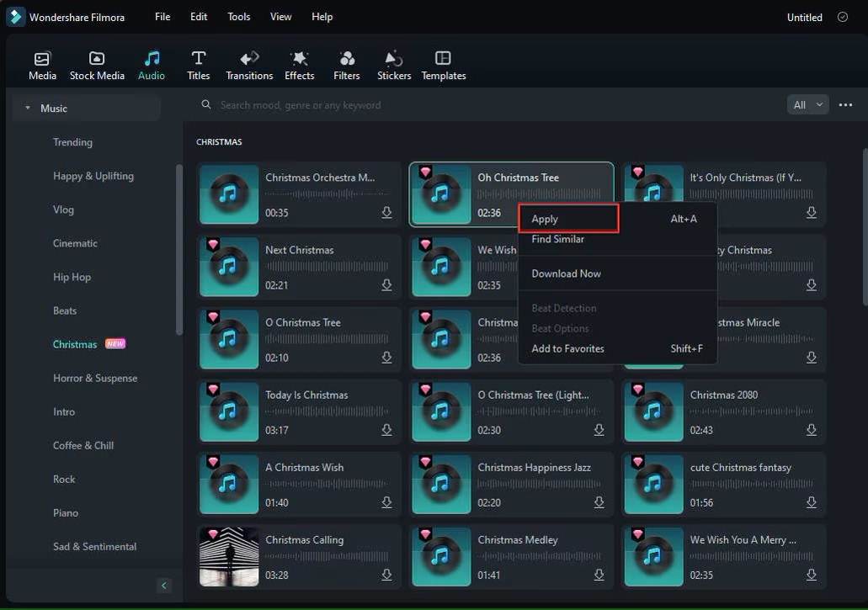
Task: Collapse the Music category tree
Action: tap(28, 109)
